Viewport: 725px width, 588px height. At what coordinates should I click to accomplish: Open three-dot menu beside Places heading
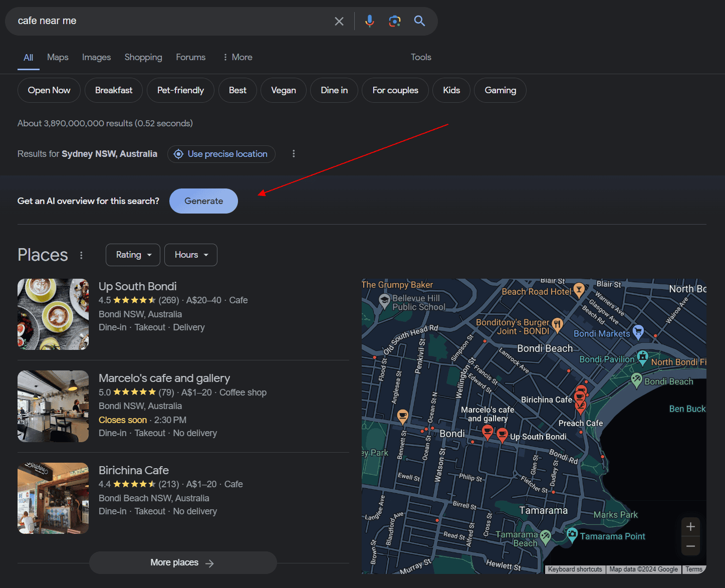(x=81, y=255)
